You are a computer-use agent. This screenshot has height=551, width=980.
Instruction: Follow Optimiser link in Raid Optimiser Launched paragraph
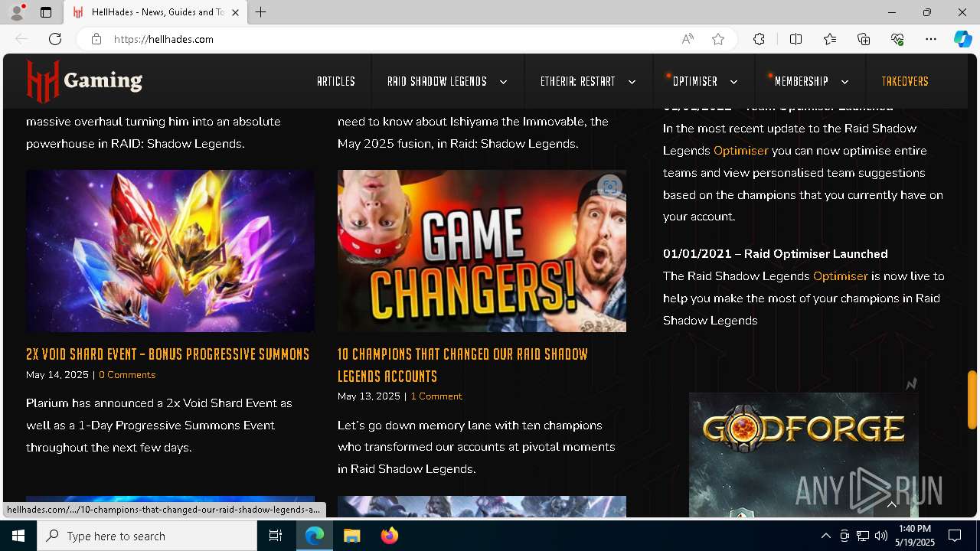point(840,276)
